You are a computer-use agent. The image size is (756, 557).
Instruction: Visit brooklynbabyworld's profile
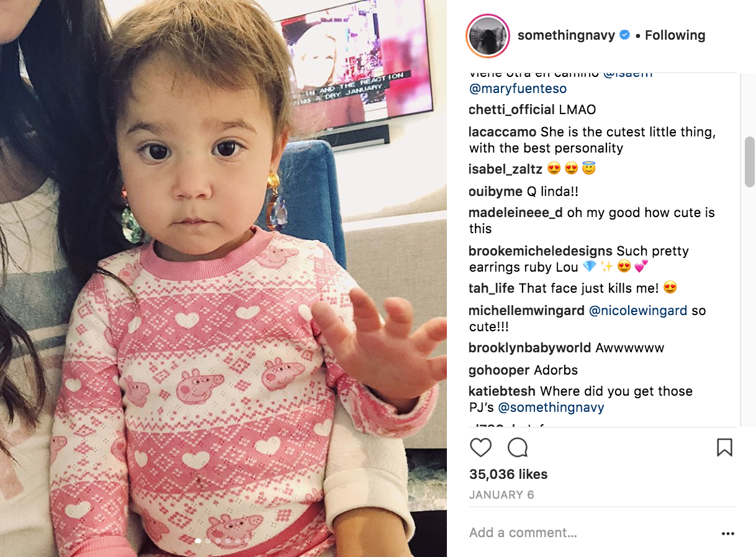tap(530, 348)
